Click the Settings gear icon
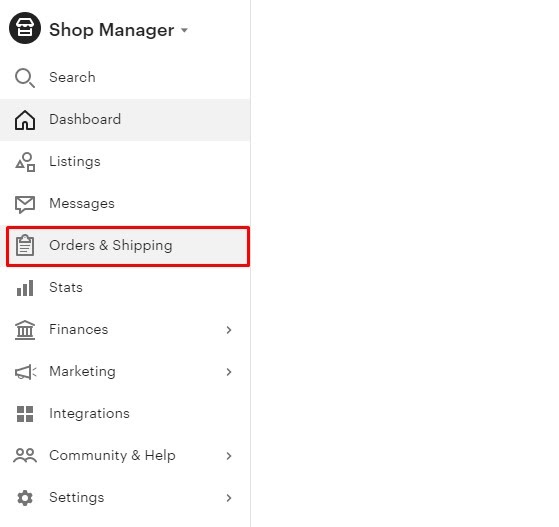The image size is (559, 527). pos(25,498)
